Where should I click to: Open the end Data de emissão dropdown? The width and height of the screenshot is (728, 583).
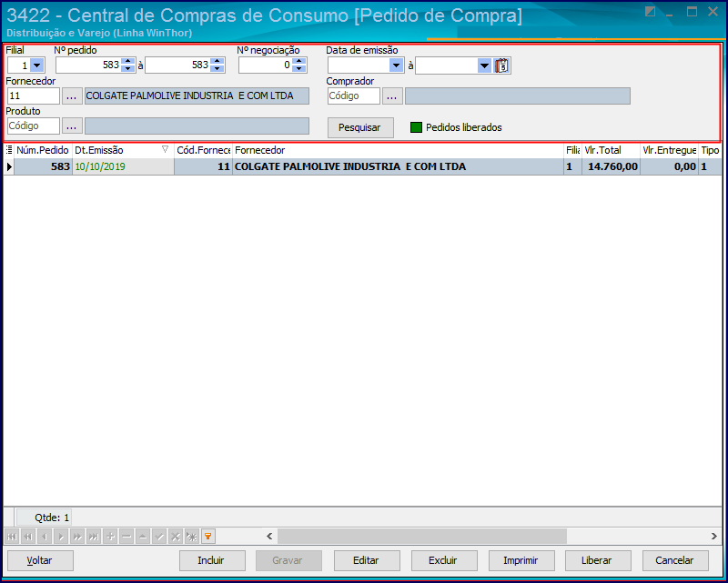[484, 65]
